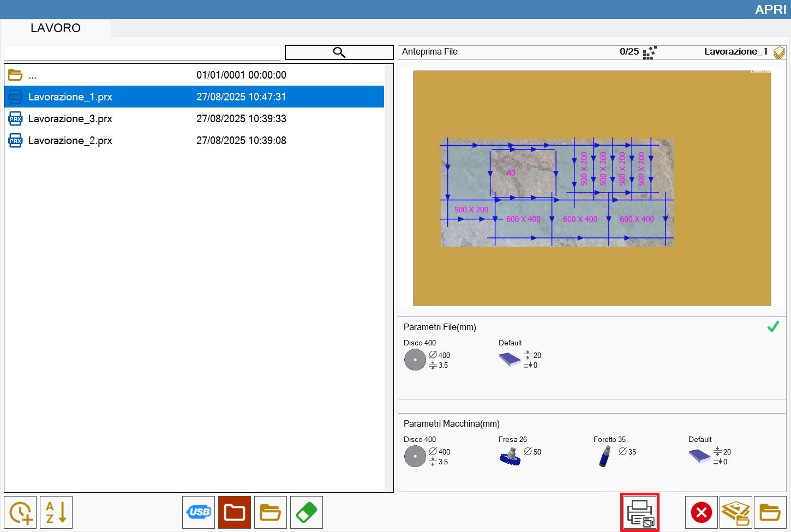Viewport: 791px width, 532px height.
Task: Click the green checkmark in Parametri File
Action: point(773,327)
